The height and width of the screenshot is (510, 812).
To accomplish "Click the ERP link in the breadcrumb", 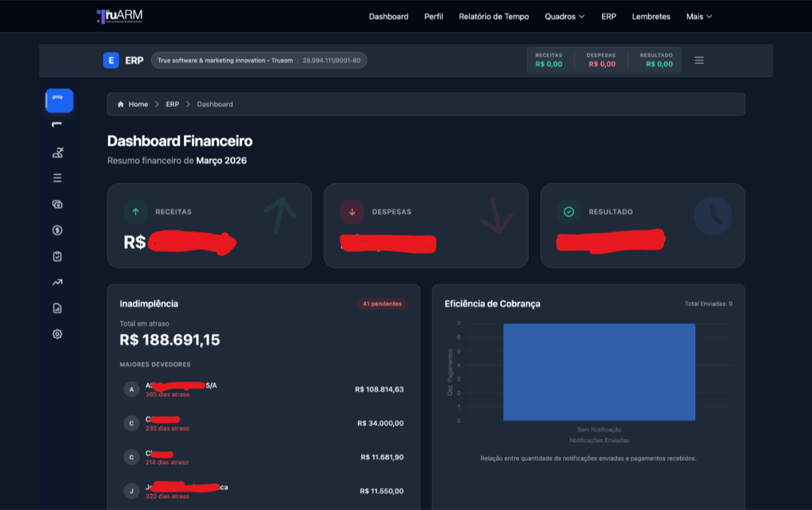I will click(x=173, y=104).
